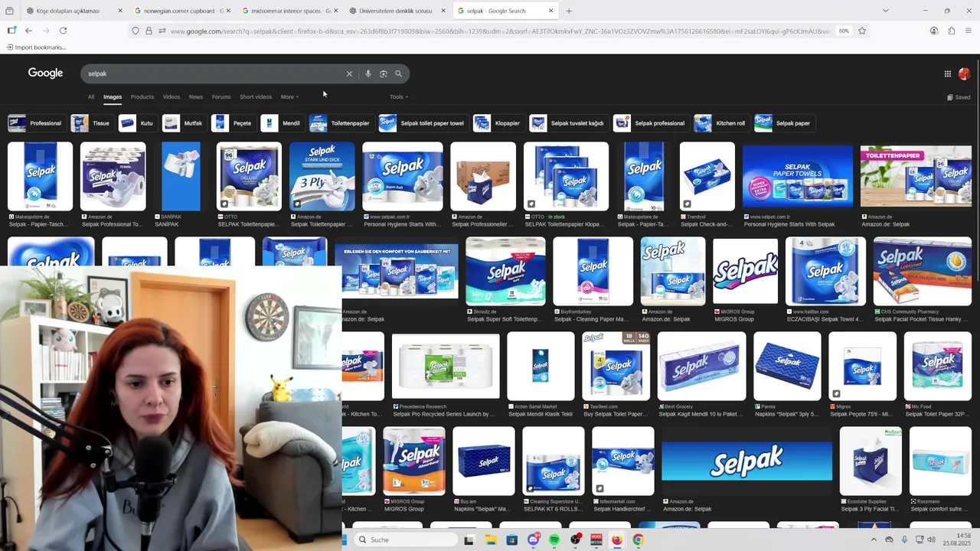Screen dimensions: 980x551
Task: Show hidden system tray icons
Action: tap(874, 540)
